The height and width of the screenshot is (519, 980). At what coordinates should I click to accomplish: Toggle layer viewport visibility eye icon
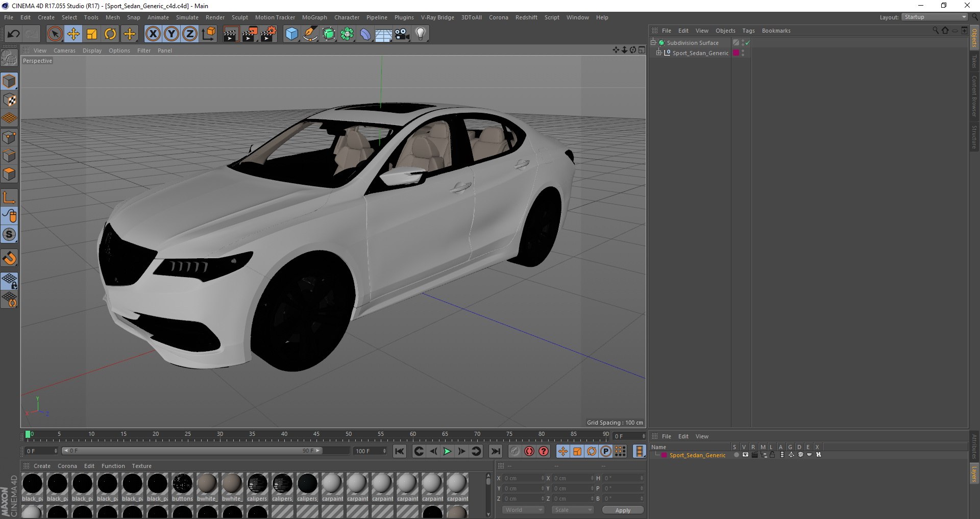click(x=745, y=455)
